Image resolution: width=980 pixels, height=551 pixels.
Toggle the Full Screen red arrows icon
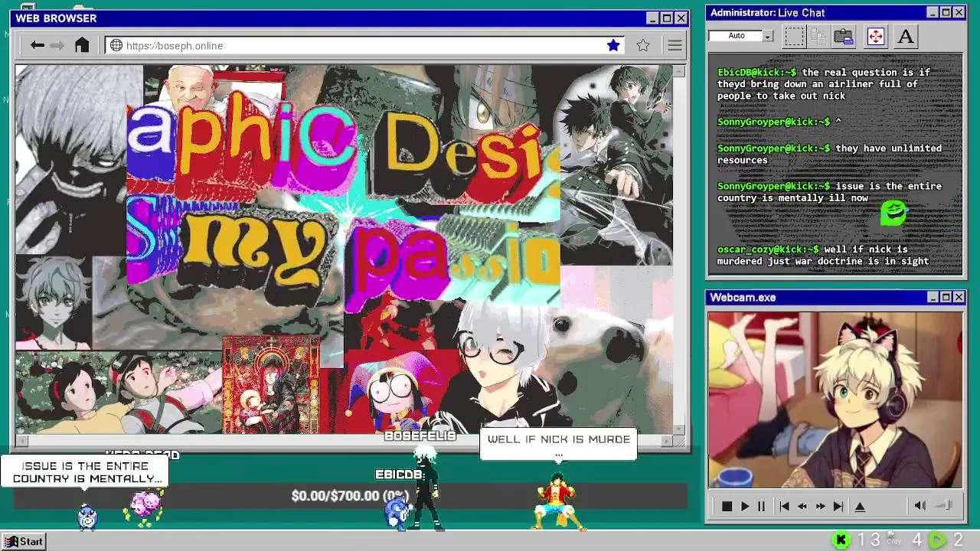coord(875,36)
